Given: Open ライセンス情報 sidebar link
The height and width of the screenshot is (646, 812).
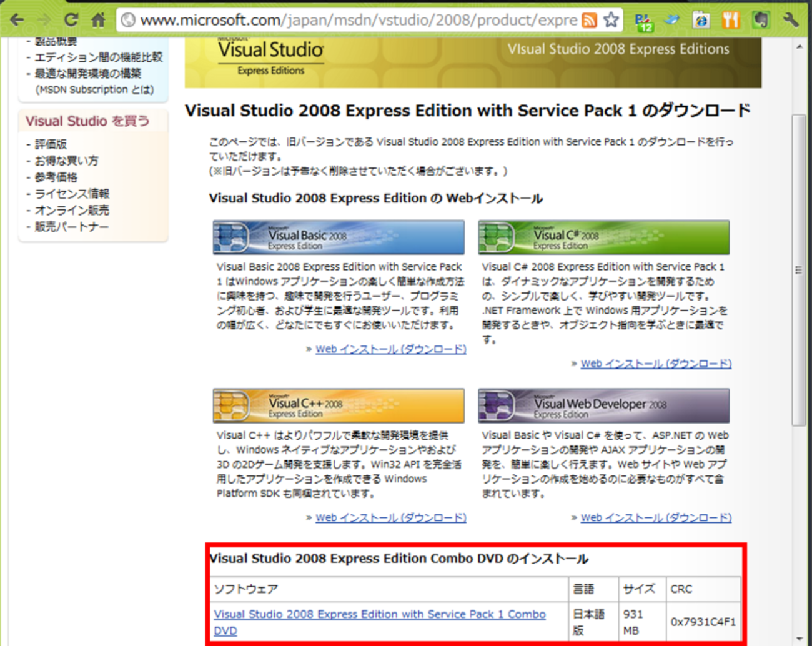Looking at the screenshot, I should click(72, 194).
